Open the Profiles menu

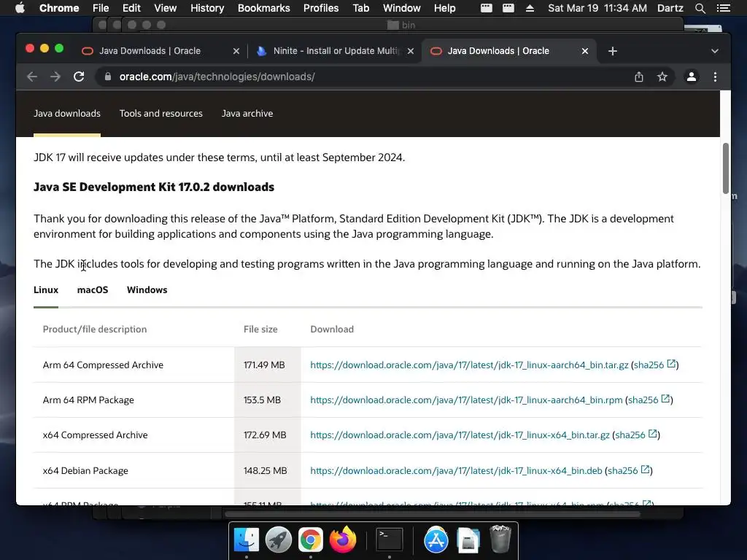point(321,8)
